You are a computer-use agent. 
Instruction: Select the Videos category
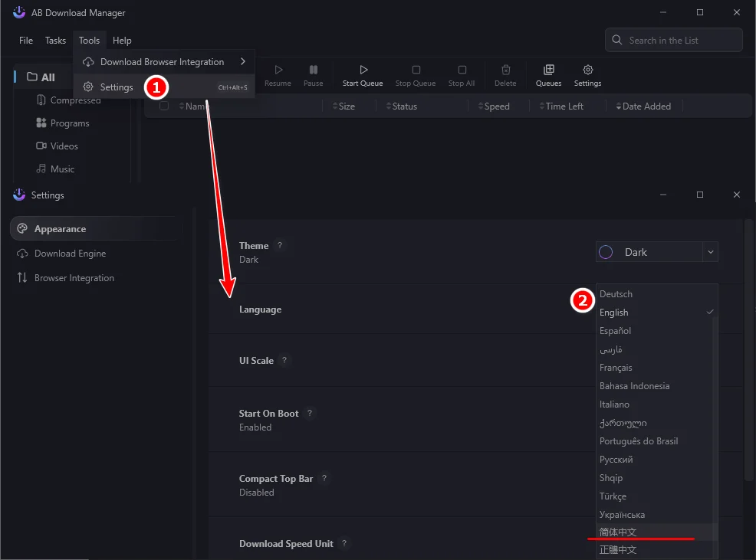(x=57, y=146)
